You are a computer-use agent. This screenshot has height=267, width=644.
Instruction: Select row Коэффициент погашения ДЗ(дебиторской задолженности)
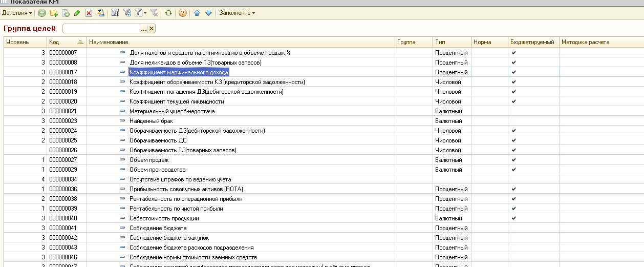tap(324, 92)
